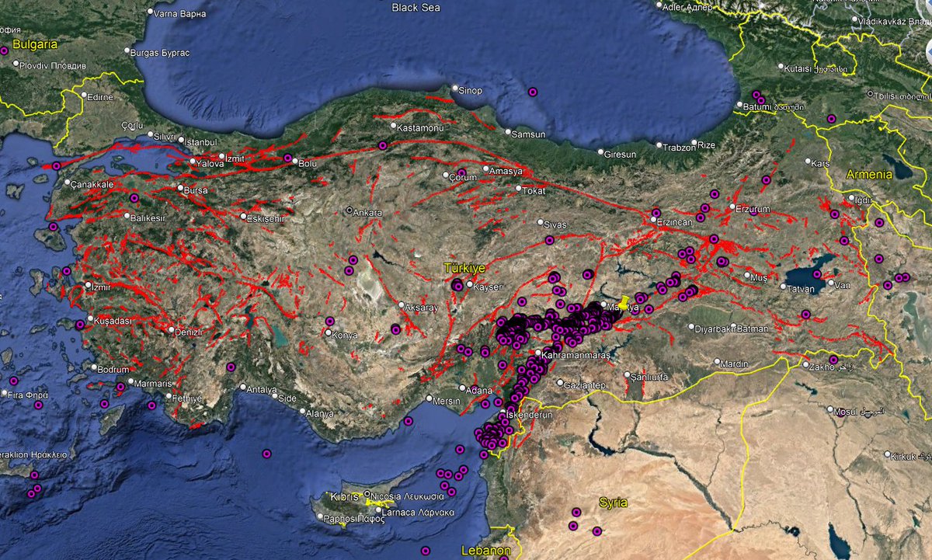Viewport: 932px width, 560px height.
Task: Click the Trabzon placemark dot
Action: (x=659, y=145)
